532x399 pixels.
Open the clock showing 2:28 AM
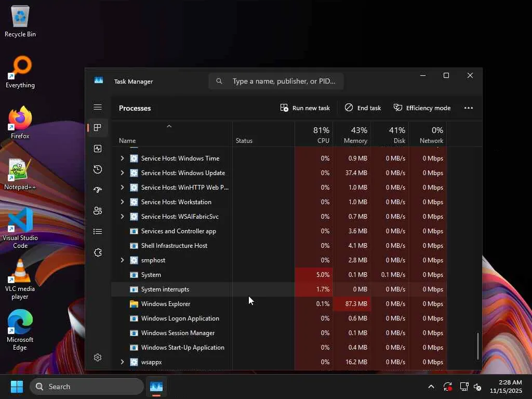click(506, 387)
